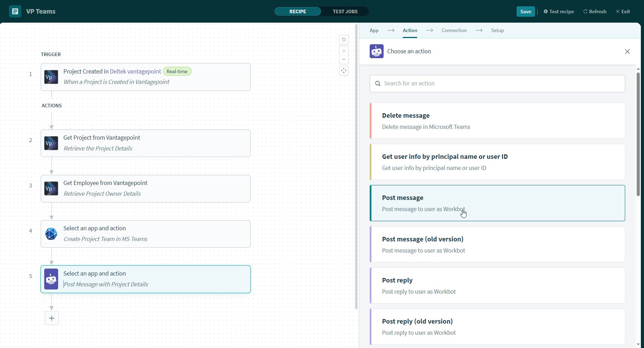Viewport: 644px width, 348px height.
Task: Zoom in on the recipe canvas
Action: pos(344,51)
